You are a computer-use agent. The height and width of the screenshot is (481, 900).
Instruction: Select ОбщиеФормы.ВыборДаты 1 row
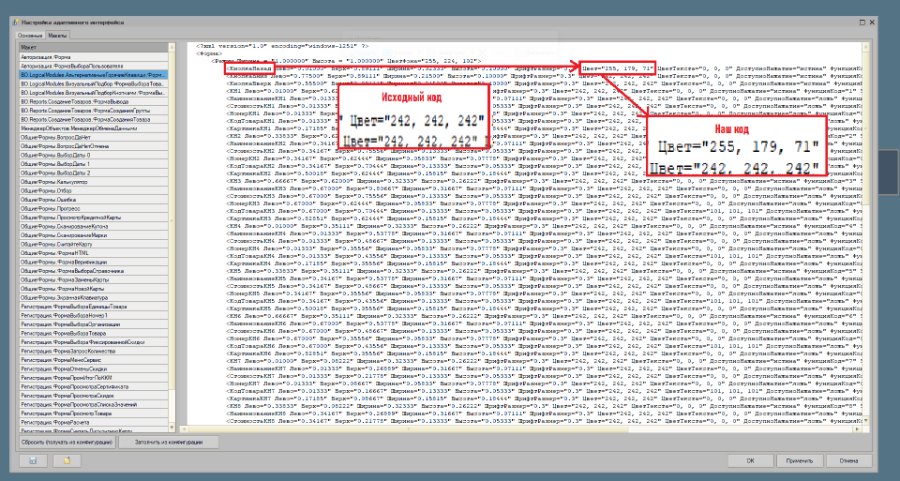coord(94,164)
